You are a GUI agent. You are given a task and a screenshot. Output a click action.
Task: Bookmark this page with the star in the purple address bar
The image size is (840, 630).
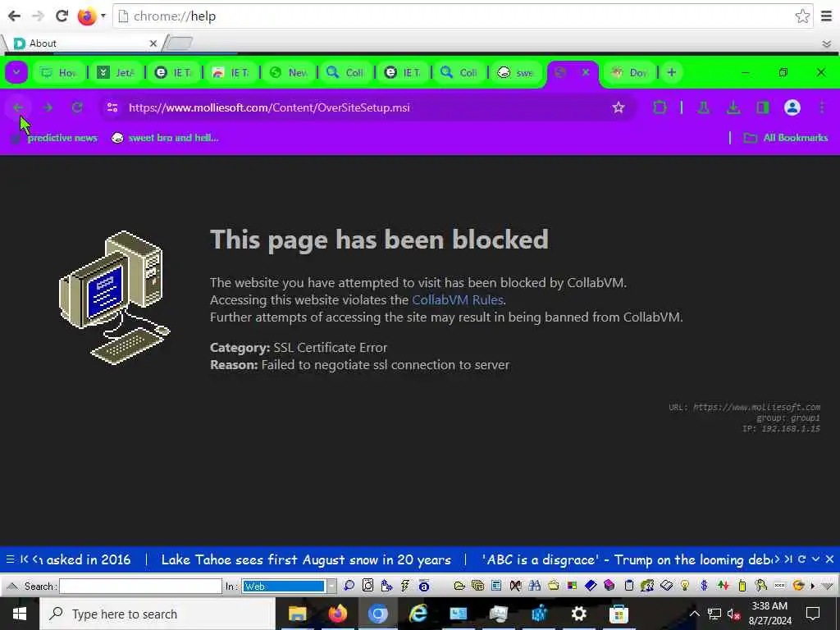coord(619,107)
